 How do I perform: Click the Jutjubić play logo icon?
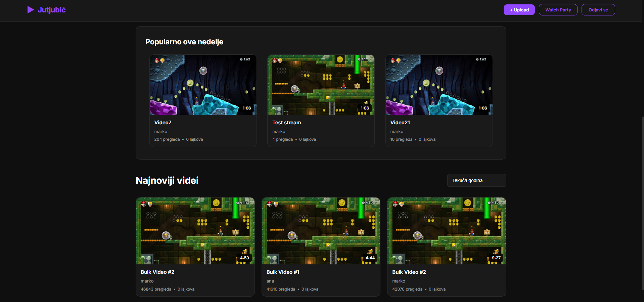(x=31, y=10)
